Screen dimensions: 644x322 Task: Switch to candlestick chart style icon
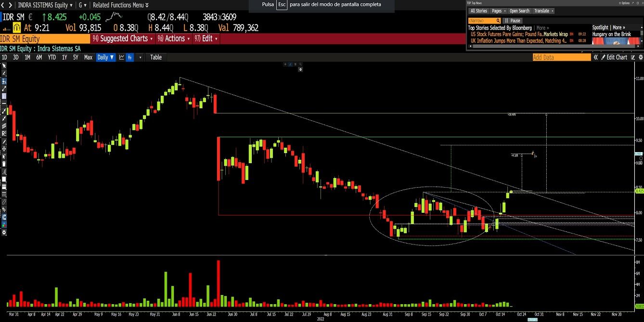(x=129, y=57)
